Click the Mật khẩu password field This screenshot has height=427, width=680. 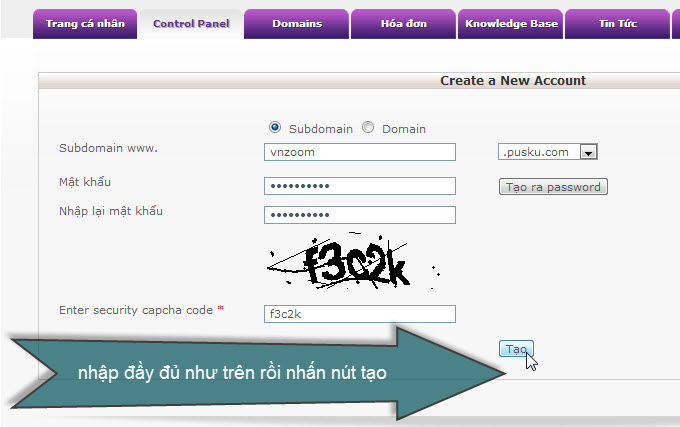click(360, 186)
